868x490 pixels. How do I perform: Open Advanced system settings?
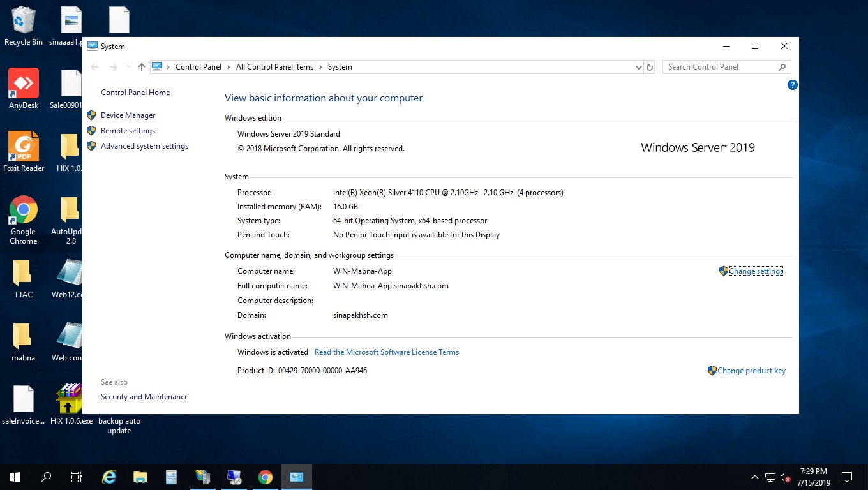[144, 146]
